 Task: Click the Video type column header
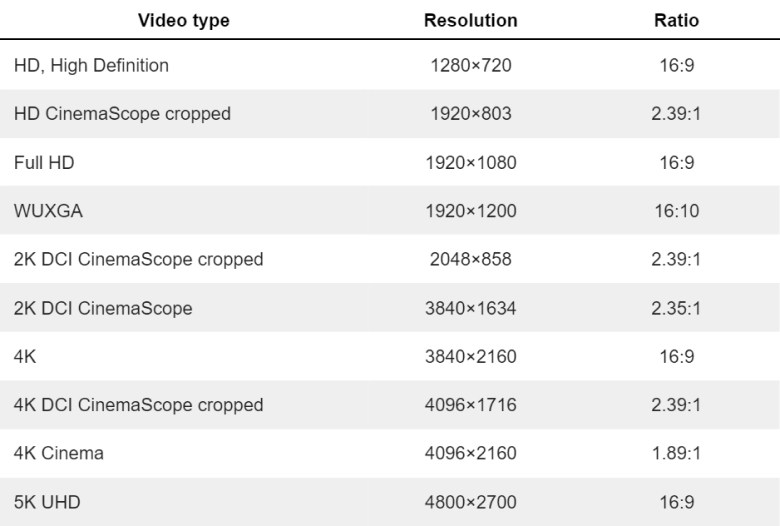pos(183,20)
